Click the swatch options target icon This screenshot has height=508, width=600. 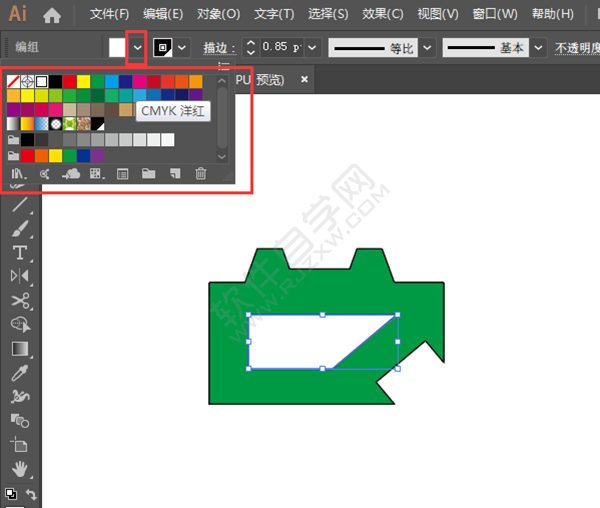[44, 174]
